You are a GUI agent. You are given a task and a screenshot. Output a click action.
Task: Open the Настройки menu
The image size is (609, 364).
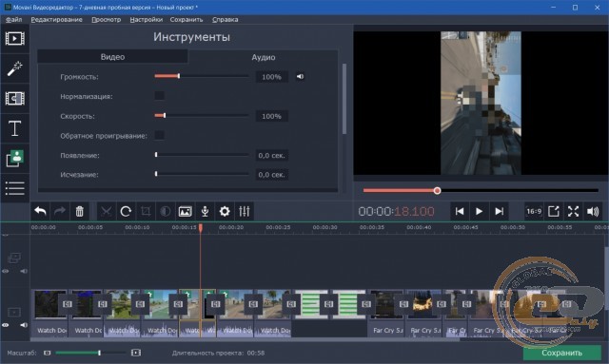146,19
